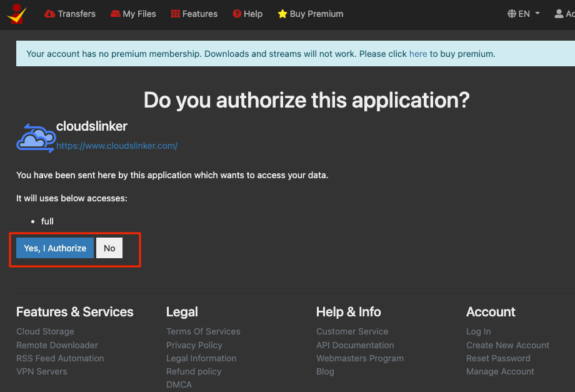This screenshot has width=575, height=392.
Task: Click the 'Features & Services' footer heading
Action: [75, 312]
